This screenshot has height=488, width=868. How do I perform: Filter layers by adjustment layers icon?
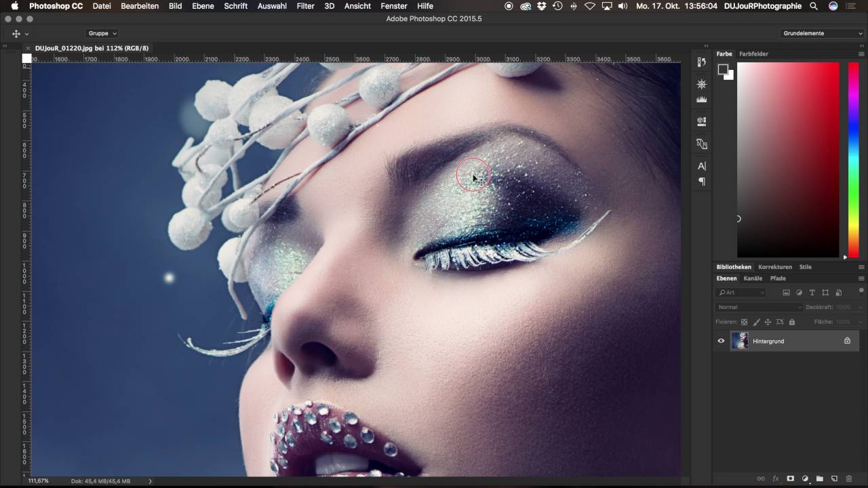coord(799,293)
